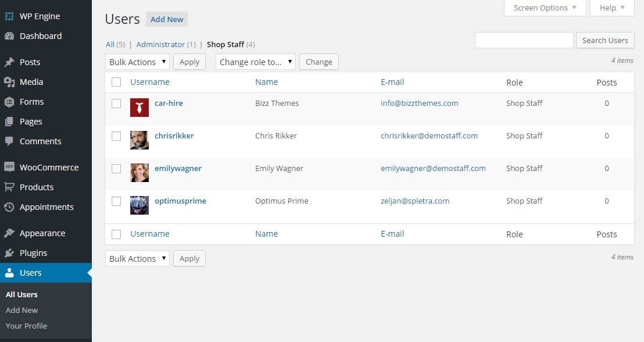Click the Plugins plug icon
This screenshot has width=644, height=342.
9,253
